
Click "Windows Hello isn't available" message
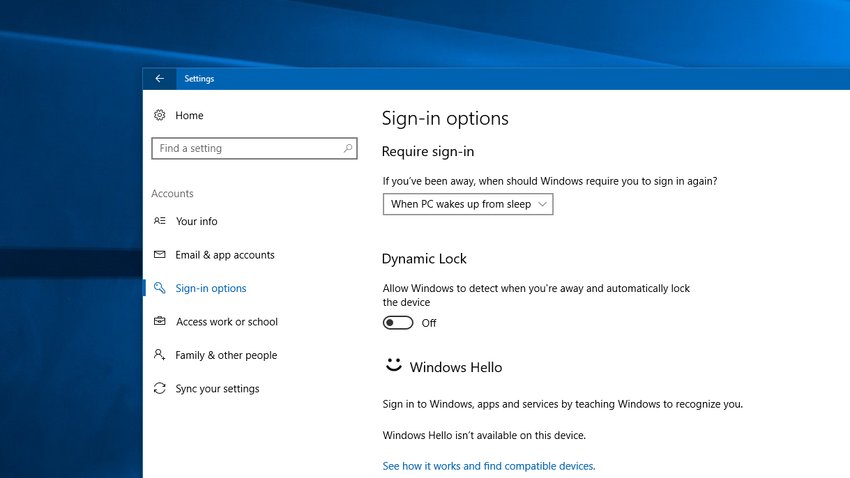click(484, 435)
